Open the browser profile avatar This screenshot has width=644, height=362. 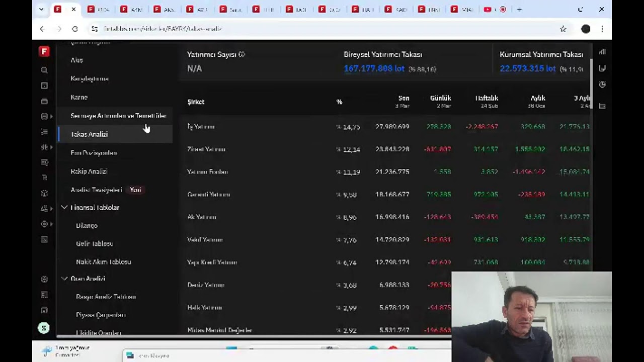pyautogui.click(x=586, y=29)
